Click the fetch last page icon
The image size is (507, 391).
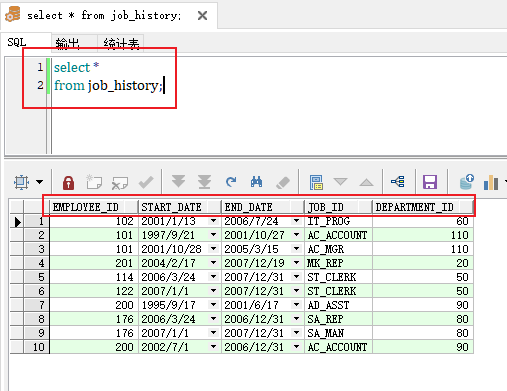[204, 182]
